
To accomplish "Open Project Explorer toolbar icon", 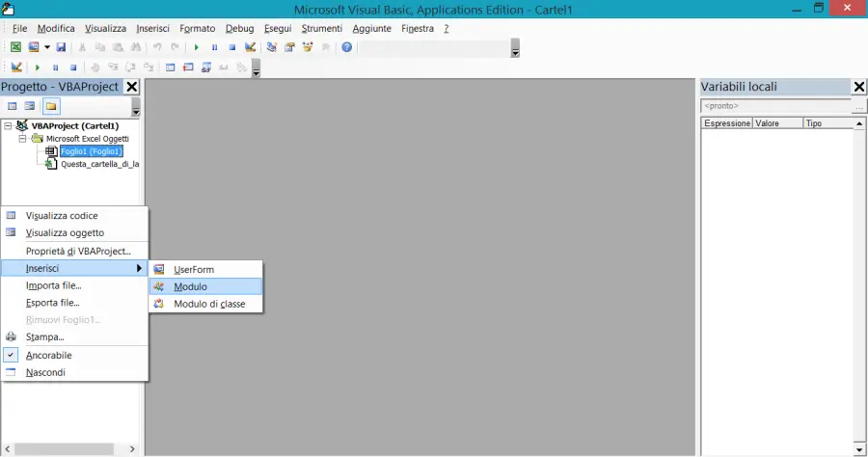I will (271, 47).
